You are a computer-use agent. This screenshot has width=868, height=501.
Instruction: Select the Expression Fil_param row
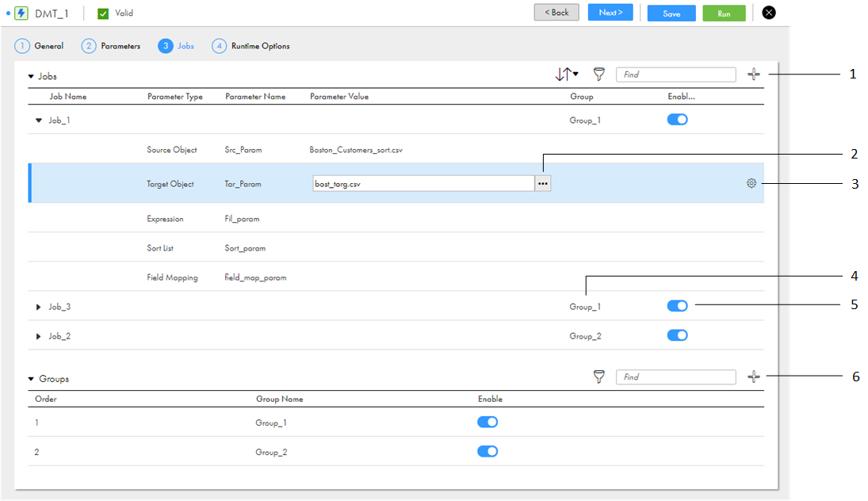click(396, 217)
